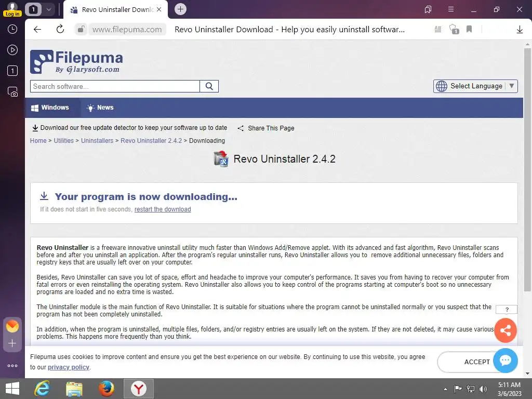Click the Revo Uninstaller program icon
This screenshot has width=532, height=399.
[x=221, y=158]
